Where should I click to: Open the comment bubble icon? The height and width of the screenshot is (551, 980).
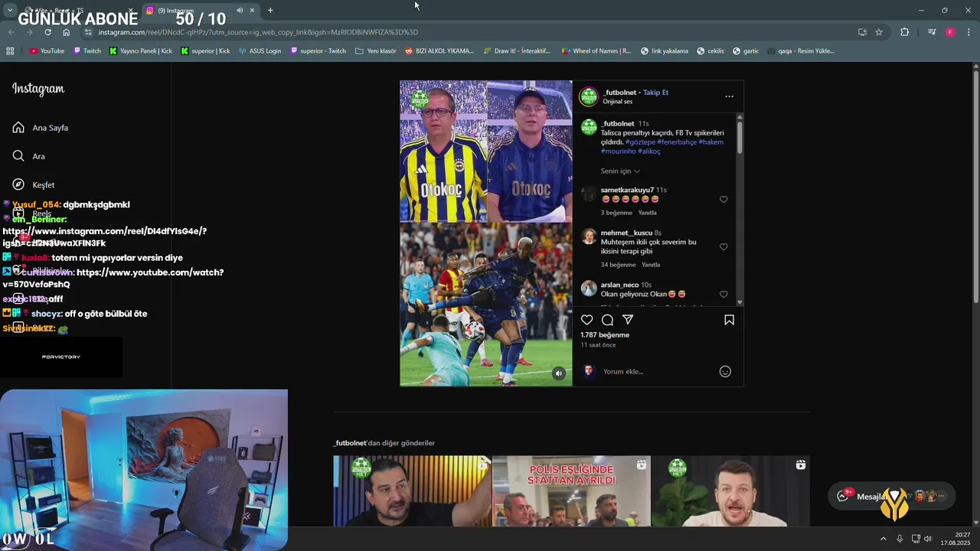pos(607,320)
